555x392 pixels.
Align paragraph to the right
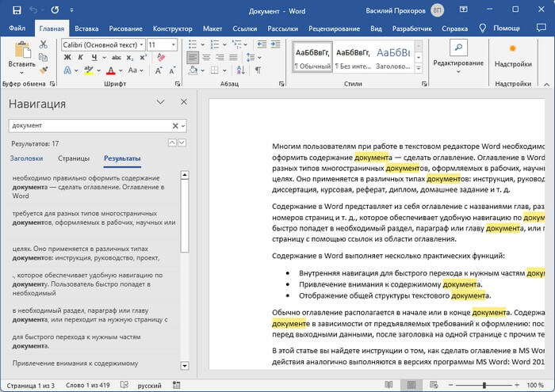click(x=220, y=57)
